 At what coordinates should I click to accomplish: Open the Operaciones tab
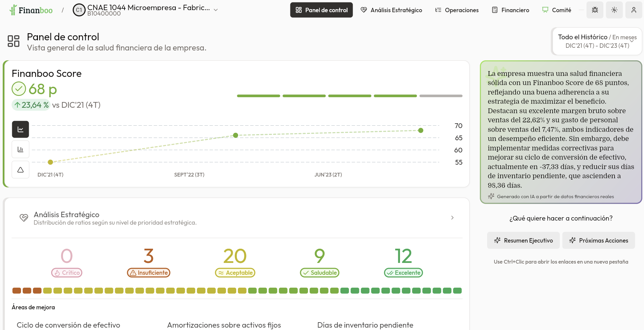pos(457,10)
